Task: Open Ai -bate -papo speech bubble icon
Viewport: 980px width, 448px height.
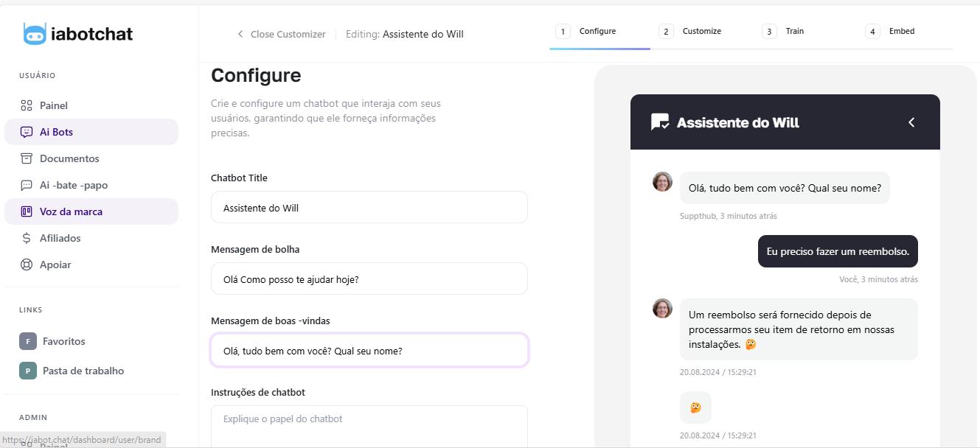Action: point(27,185)
